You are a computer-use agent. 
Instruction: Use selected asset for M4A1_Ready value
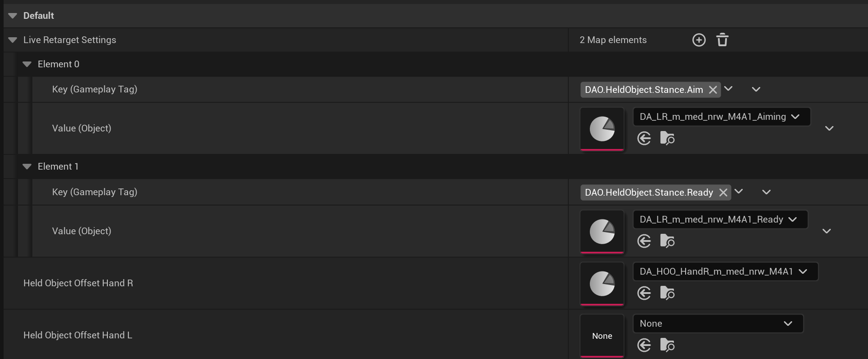644,241
